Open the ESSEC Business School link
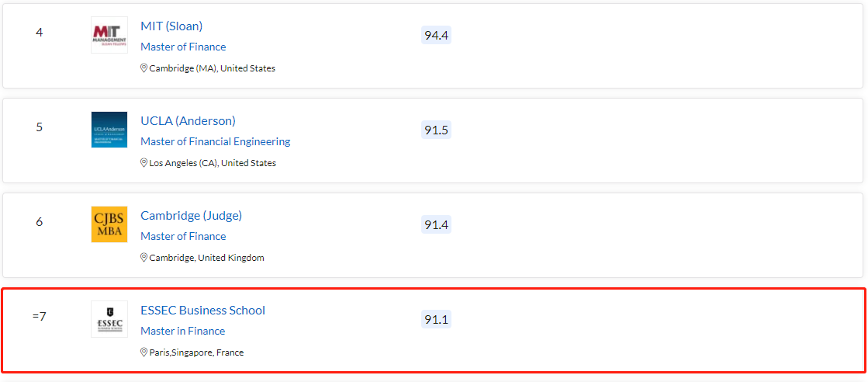 click(202, 311)
